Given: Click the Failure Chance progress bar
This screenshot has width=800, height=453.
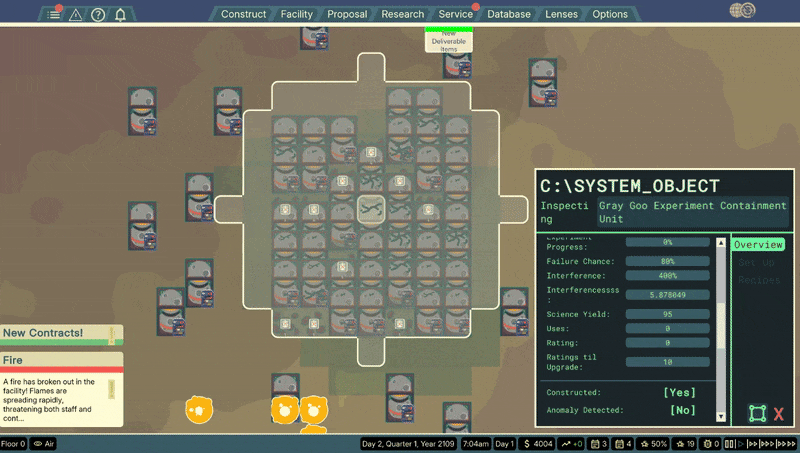Looking at the screenshot, I should coord(667,261).
